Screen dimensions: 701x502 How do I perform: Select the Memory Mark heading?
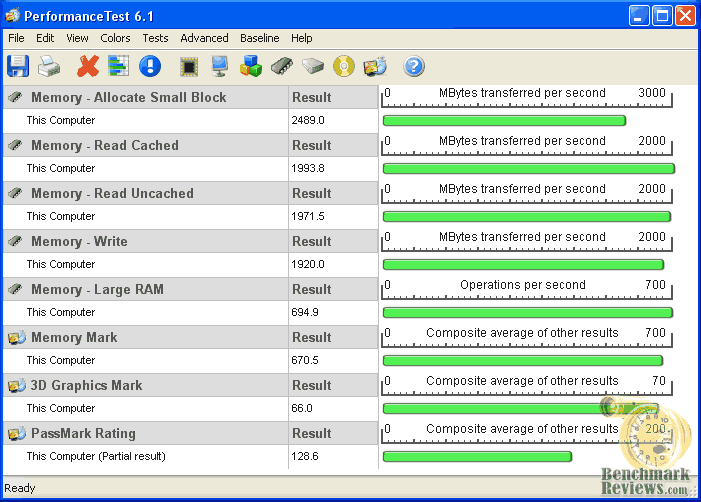(x=74, y=337)
